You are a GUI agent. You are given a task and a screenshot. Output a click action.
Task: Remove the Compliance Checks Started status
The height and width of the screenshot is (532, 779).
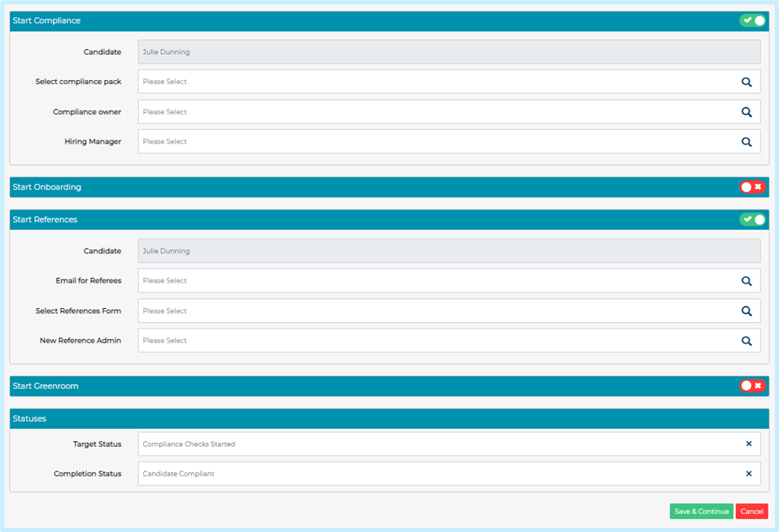(749, 444)
